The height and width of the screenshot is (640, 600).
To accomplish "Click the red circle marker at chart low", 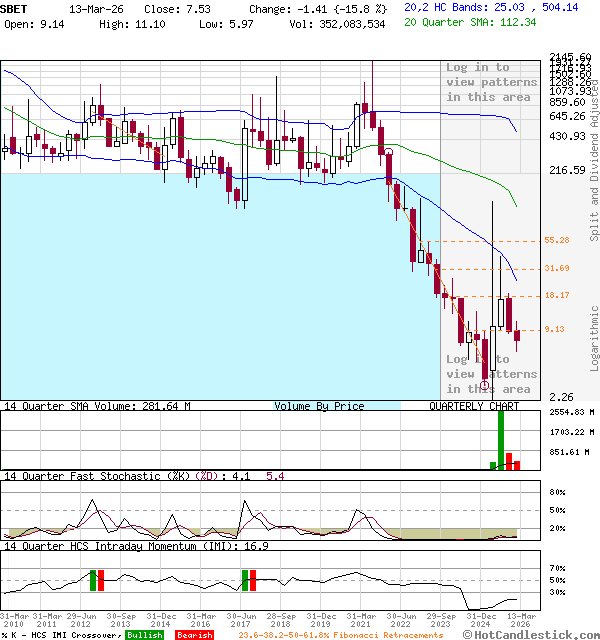I will (x=485, y=384).
